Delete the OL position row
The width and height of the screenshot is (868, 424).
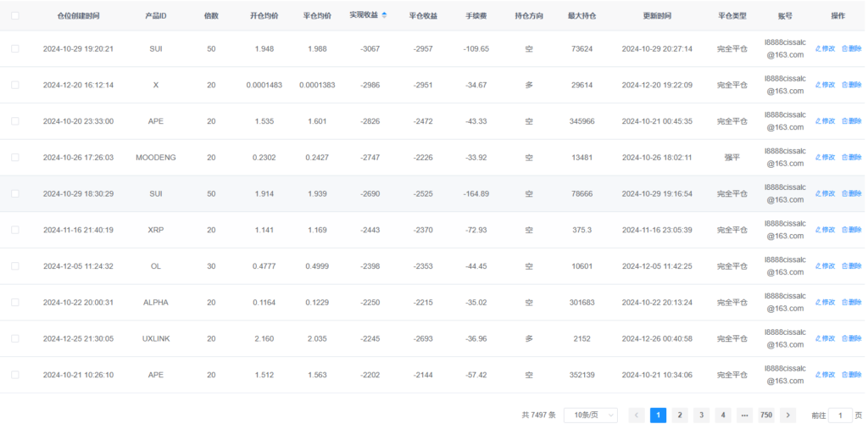(850, 266)
